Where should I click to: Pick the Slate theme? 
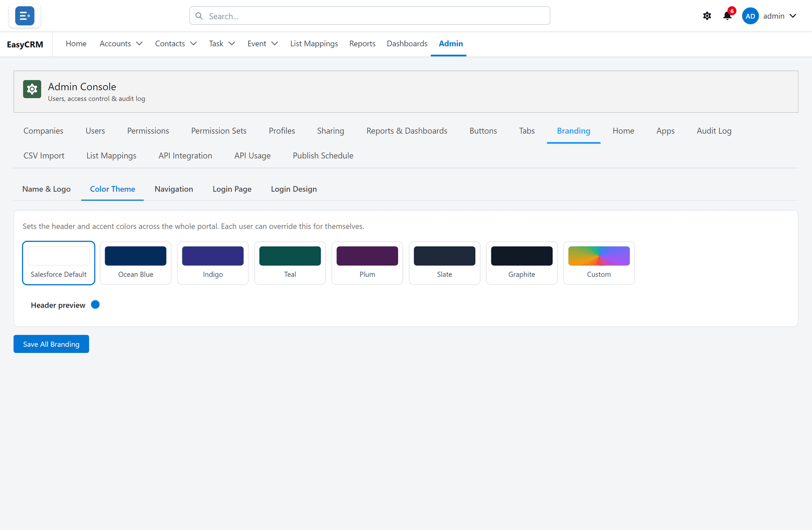[x=444, y=263]
